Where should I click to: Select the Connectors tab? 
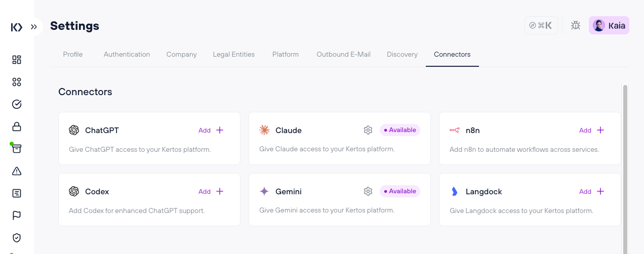click(x=452, y=54)
